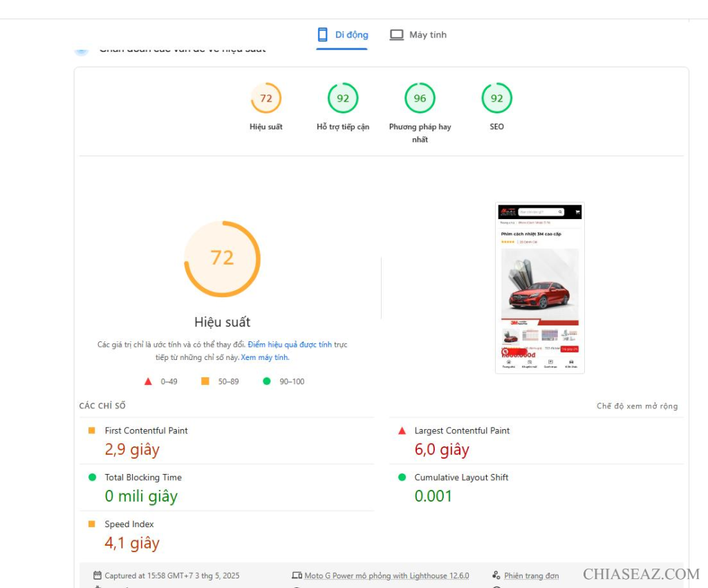Click the orange square beside First Contentful Paint

pos(92,430)
